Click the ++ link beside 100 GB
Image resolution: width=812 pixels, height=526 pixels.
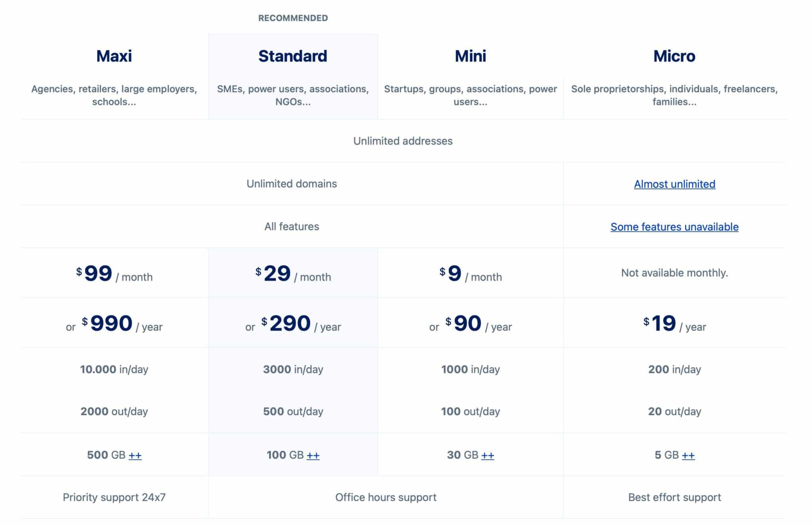(x=313, y=455)
